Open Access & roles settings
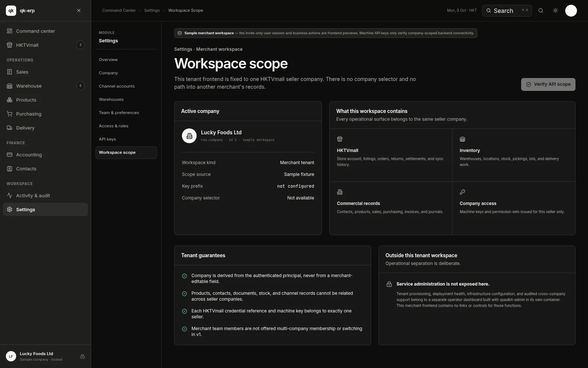 coord(126,126)
